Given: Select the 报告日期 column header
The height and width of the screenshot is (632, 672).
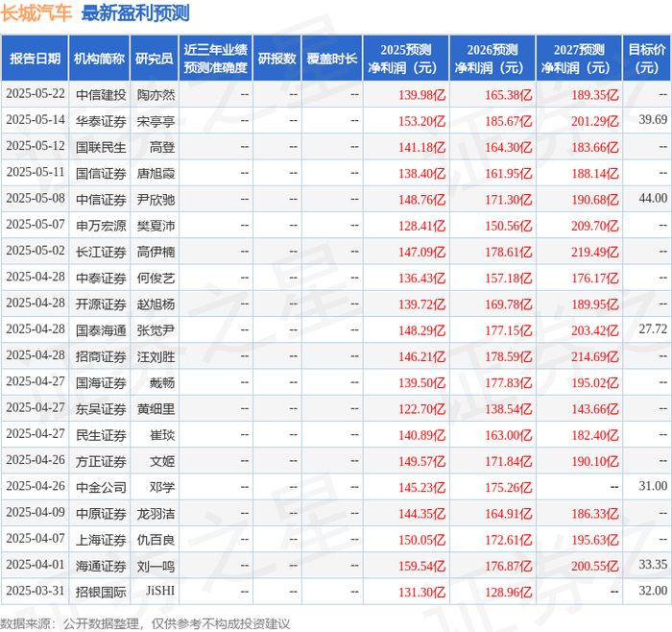Looking at the screenshot, I should (x=36, y=59).
